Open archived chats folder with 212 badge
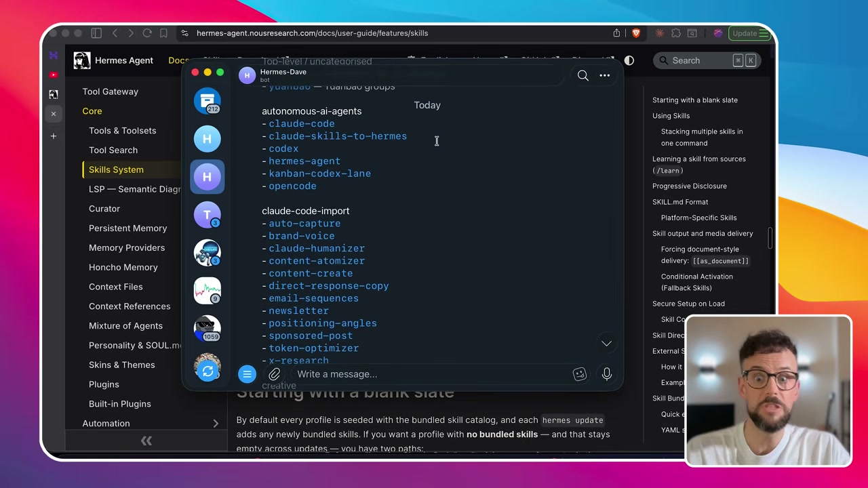Image resolution: width=868 pixels, height=488 pixels. (208, 101)
